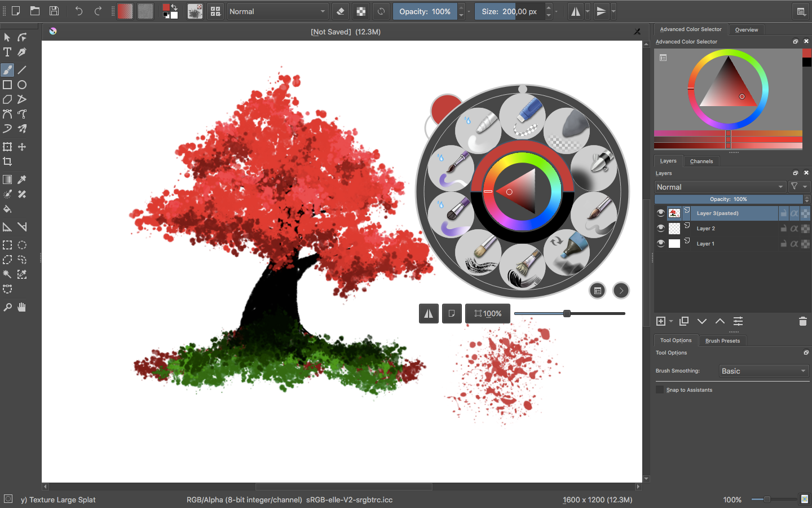Hide Layer 2 with eye icon
The image size is (812, 508).
[661, 228]
